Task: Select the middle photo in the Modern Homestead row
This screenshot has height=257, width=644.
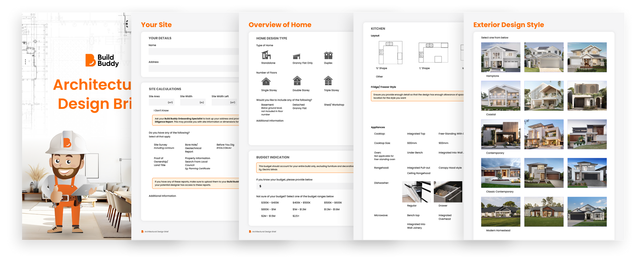Action: (544, 212)
